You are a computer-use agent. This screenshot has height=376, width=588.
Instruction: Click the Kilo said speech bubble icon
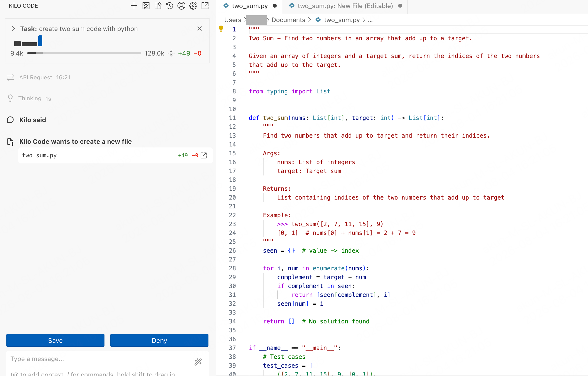(x=10, y=120)
